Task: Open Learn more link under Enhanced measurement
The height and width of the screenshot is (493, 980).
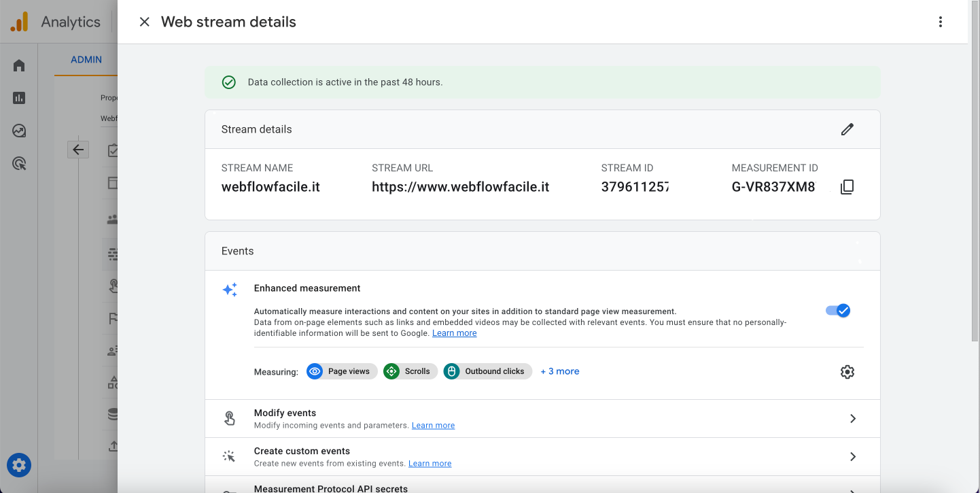Action: tap(455, 333)
